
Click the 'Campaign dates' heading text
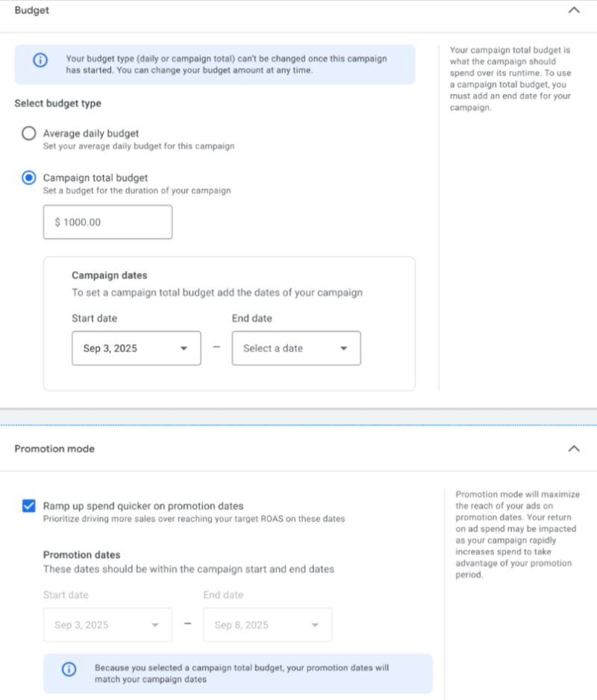click(109, 275)
